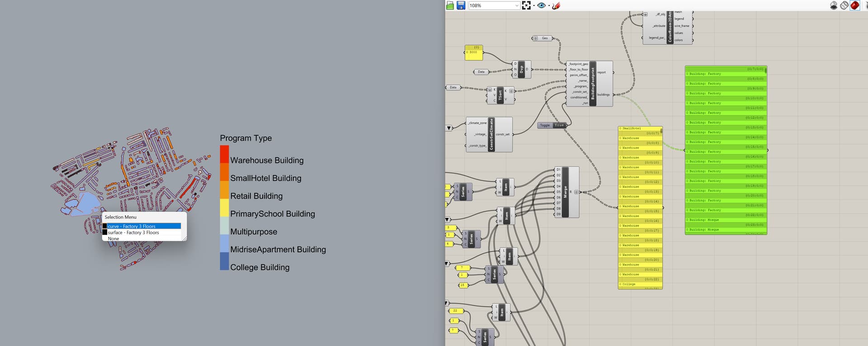Choose None in the Selection Menu
The height and width of the screenshot is (346, 868).
pyautogui.click(x=113, y=238)
